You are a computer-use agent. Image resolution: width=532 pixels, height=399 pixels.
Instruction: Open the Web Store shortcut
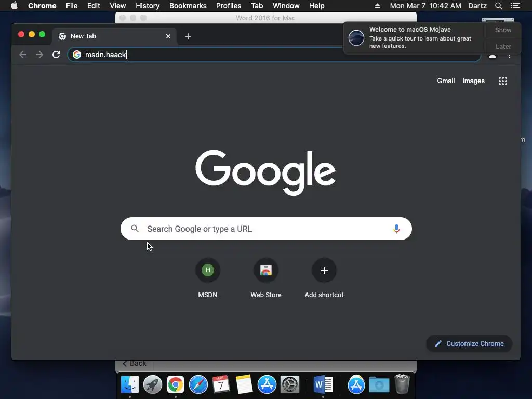pyautogui.click(x=266, y=278)
